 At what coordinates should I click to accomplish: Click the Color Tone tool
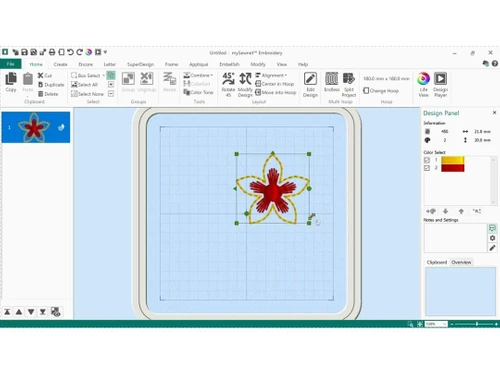(x=198, y=92)
